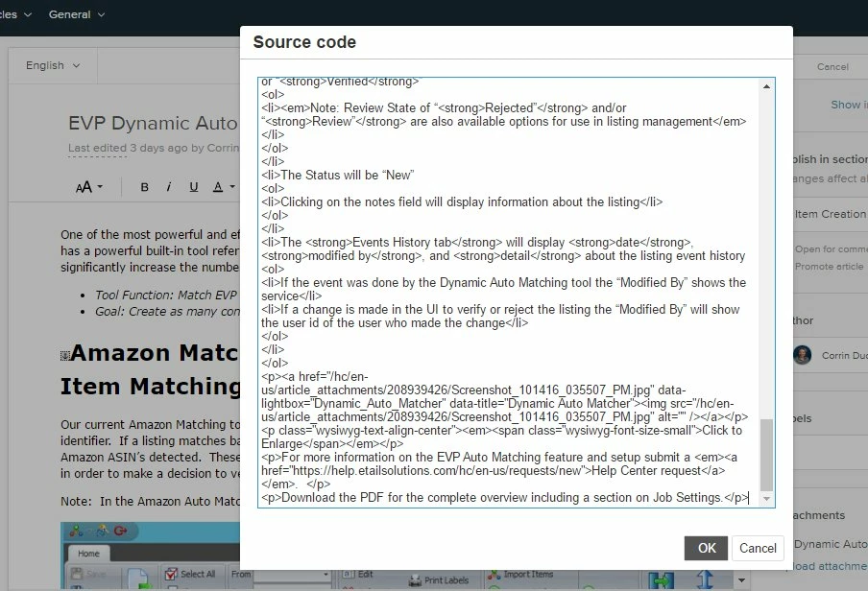Image resolution: width=868 pixels, height=591 pixels.
Task: Open the English language dropdown
Action: (53, 65)
